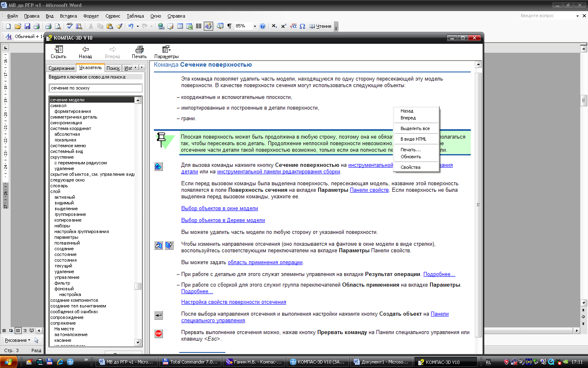The image size is (588, 368).
Task: Open Print Preview in Word toolbar
Action: tap(58, 26)
